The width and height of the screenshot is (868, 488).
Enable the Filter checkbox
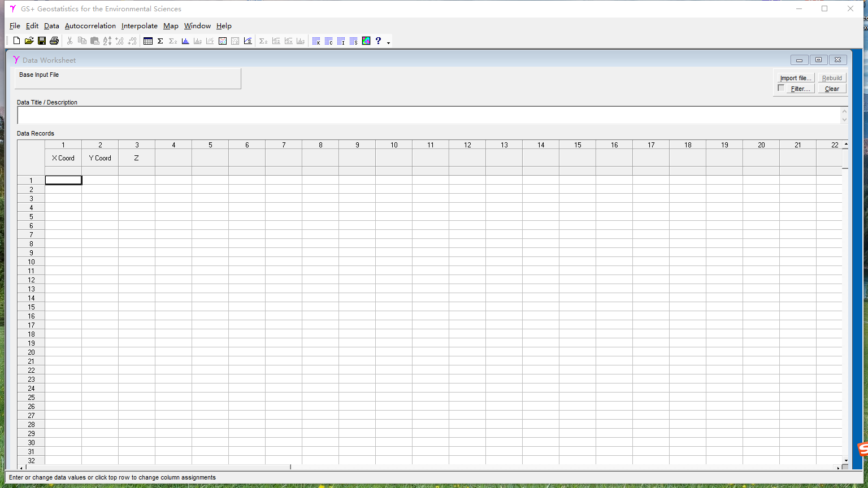coord(781,88)
